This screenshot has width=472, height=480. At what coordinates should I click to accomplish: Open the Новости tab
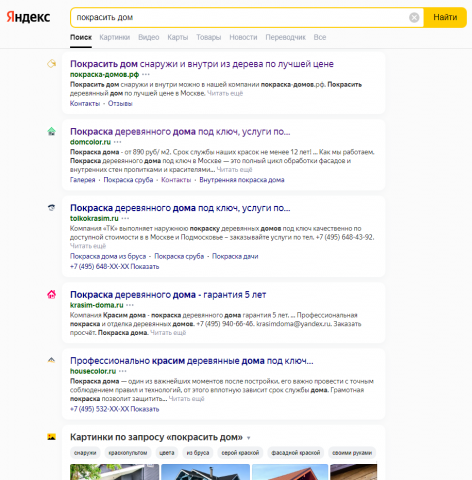coord(243,37)
